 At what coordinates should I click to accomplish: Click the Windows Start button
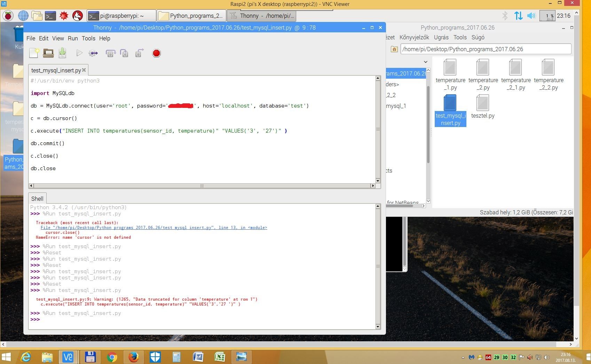[x=6, y=357]
